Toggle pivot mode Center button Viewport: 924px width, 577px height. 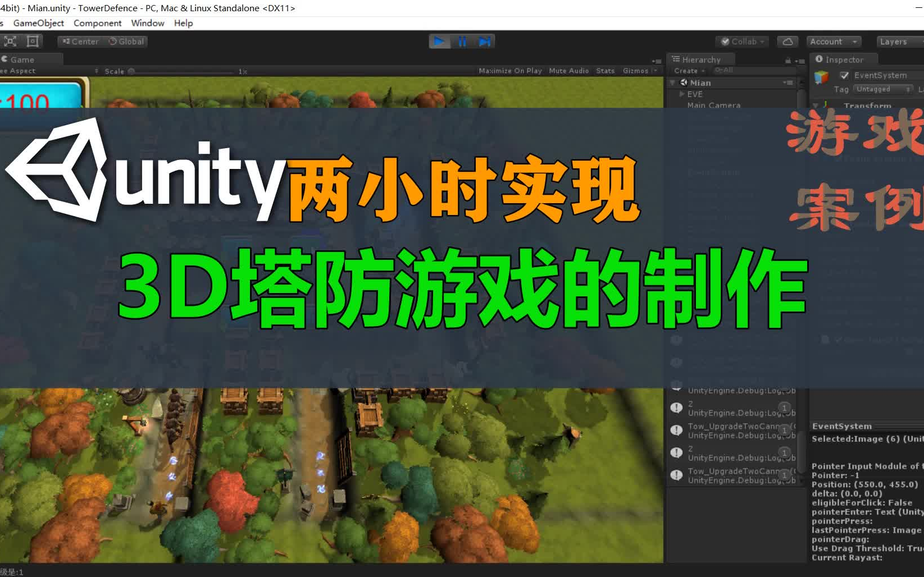coord(81,42)
